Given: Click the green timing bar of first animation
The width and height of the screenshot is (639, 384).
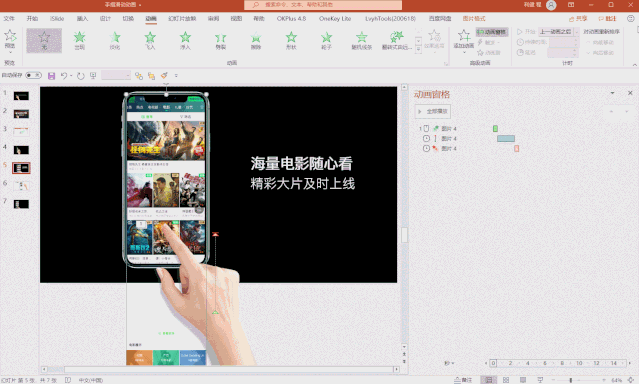Looking at the screenshot, I should coord(495,128).
